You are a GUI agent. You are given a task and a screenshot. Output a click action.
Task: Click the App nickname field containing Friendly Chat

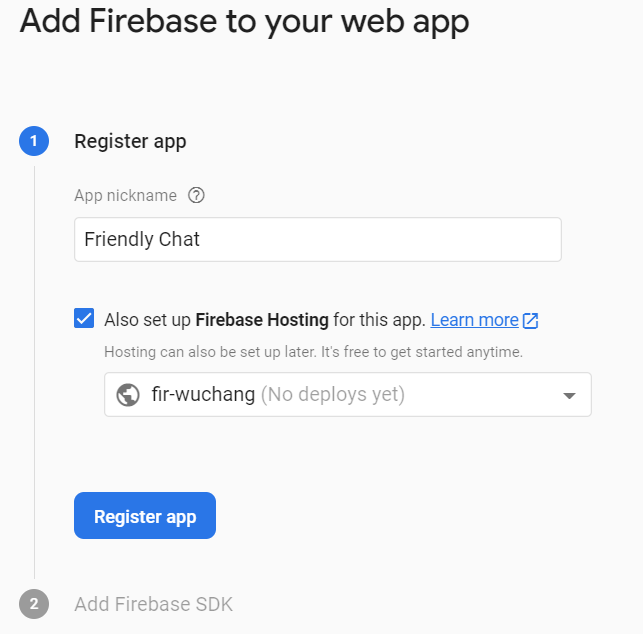point(317,240)
